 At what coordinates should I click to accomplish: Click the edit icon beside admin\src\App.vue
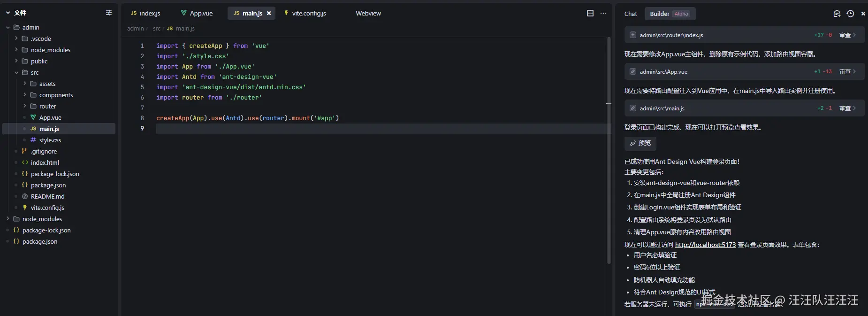click(x=633, y=71)
